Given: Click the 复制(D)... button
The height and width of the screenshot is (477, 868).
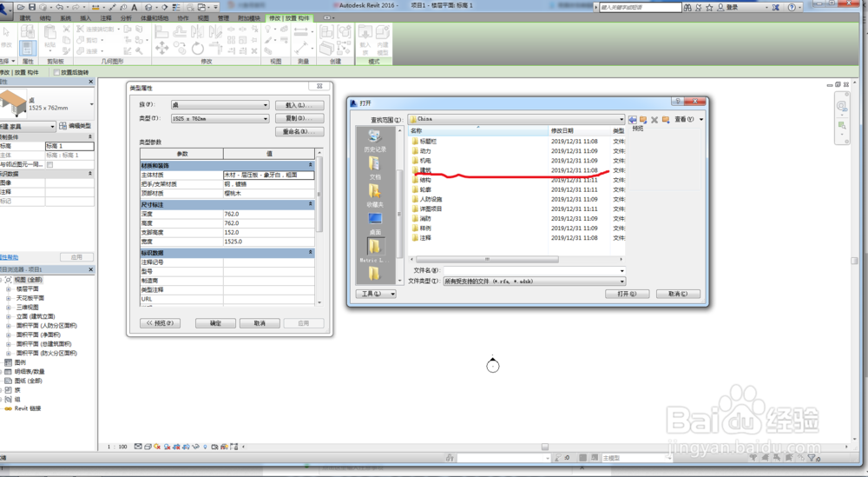Looking at the screenshot, I should (299, 118).
